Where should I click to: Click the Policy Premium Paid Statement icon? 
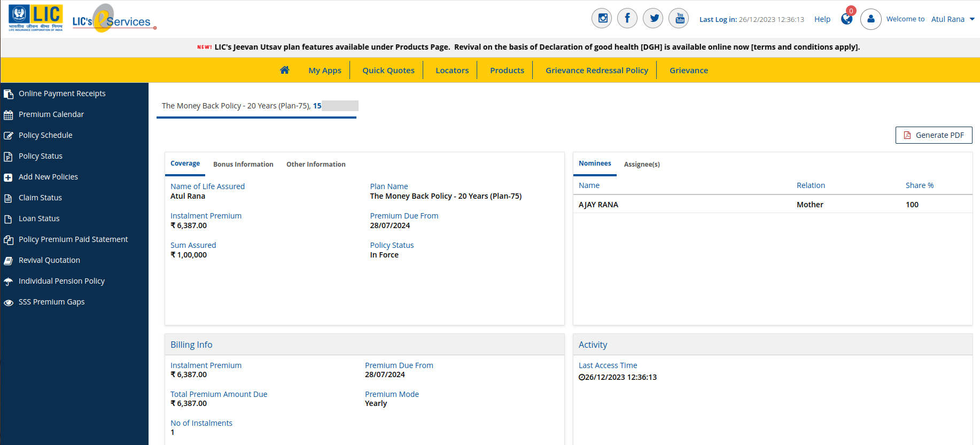(8, 240)
